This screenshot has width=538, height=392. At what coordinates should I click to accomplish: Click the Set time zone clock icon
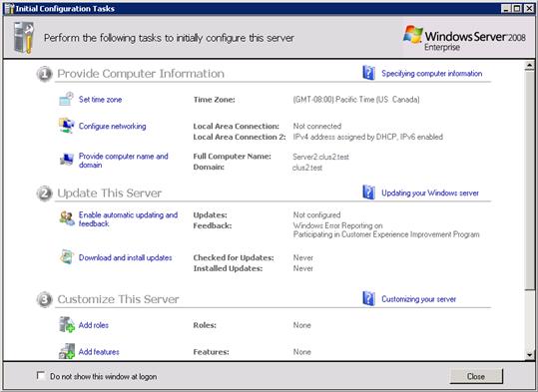pos(66,99)
